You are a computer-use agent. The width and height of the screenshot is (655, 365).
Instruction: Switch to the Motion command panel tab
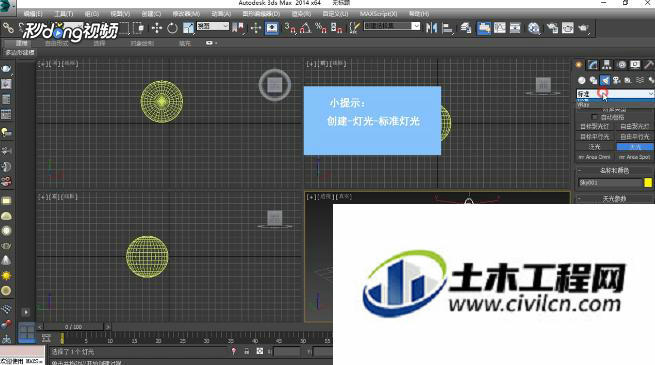[x=621, y=65]
